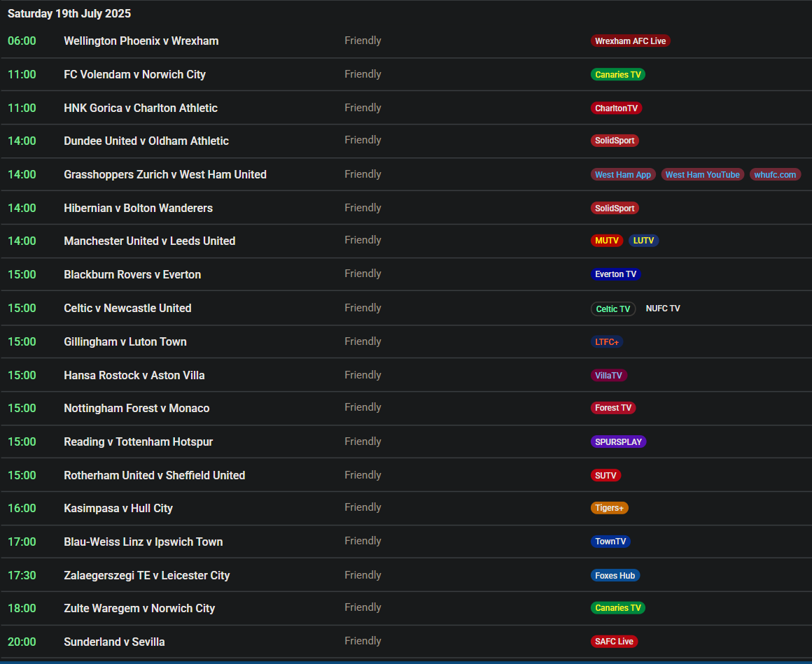This screenshot has width=812, height=664.
Task: Click SolidSport badge for Dundee United match
Action: pos(615,141)
